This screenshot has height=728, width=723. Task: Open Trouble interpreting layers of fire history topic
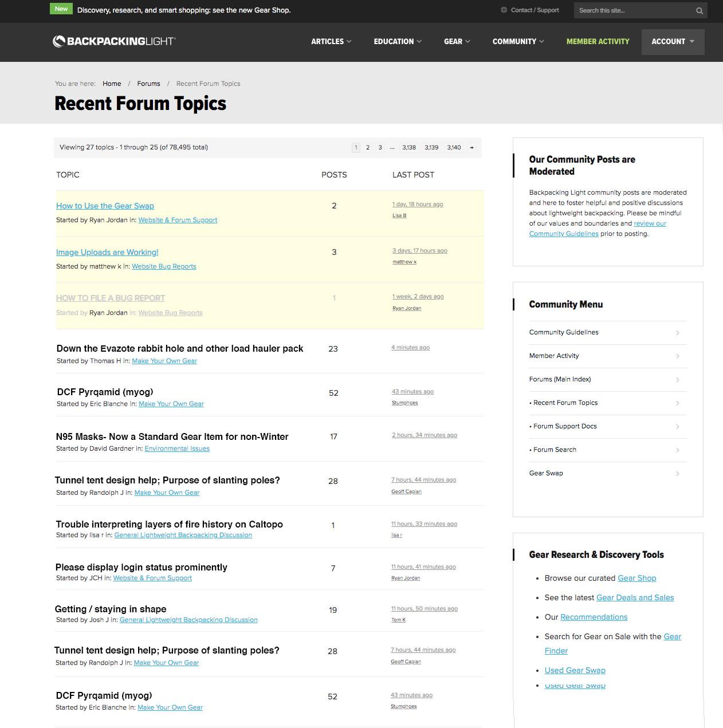point(170,524)
